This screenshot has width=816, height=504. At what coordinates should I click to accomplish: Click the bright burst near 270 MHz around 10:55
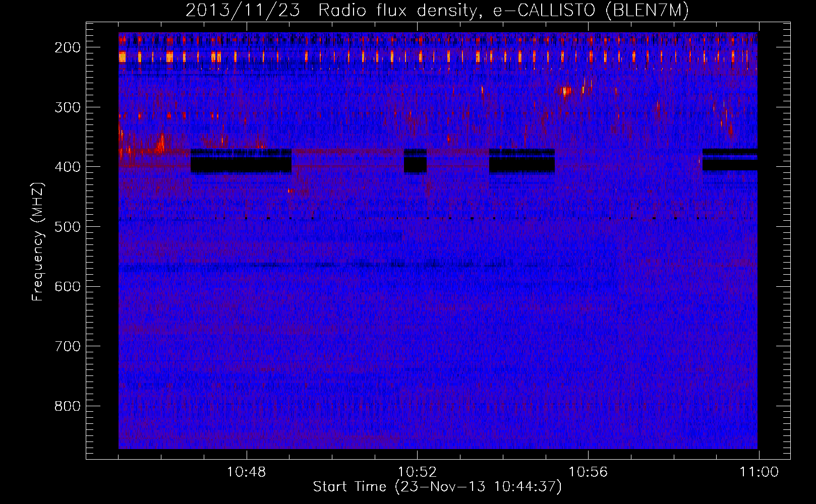(567, 91)
